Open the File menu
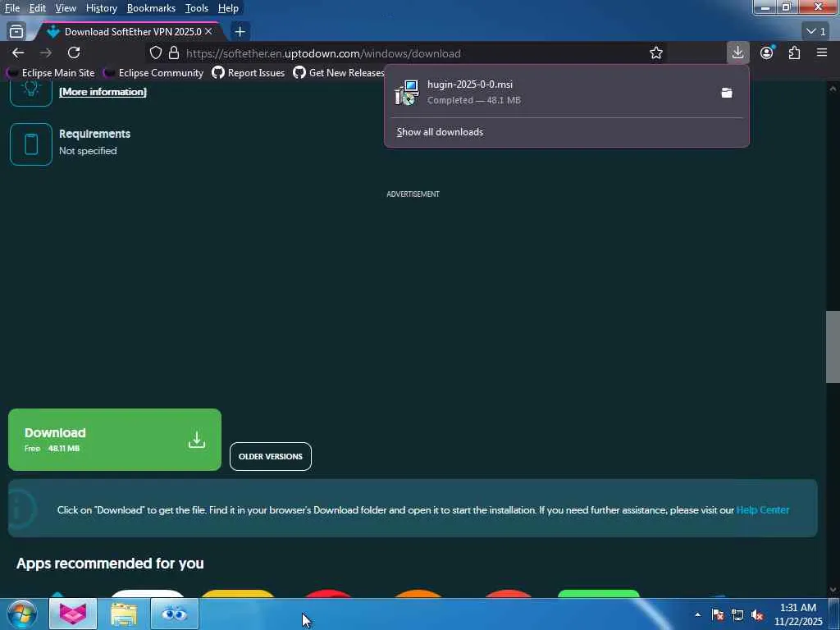This screenshot has width=840, height=630. (12, 8)
